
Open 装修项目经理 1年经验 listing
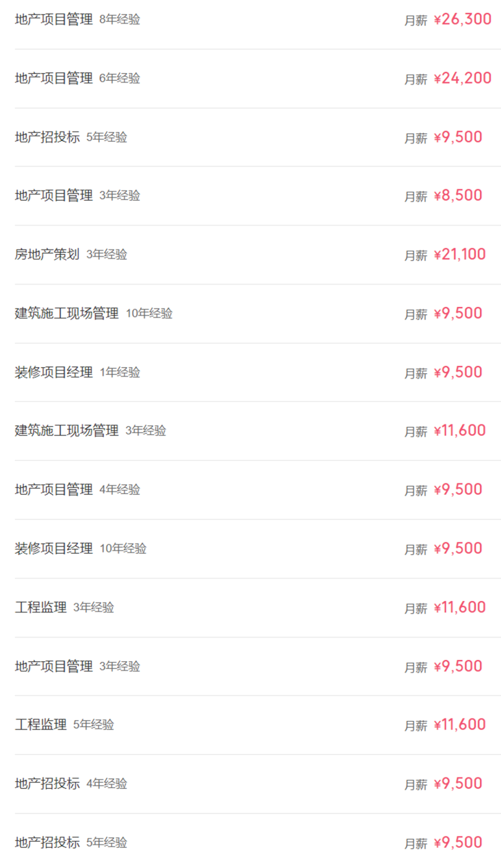tap(257, 373)
